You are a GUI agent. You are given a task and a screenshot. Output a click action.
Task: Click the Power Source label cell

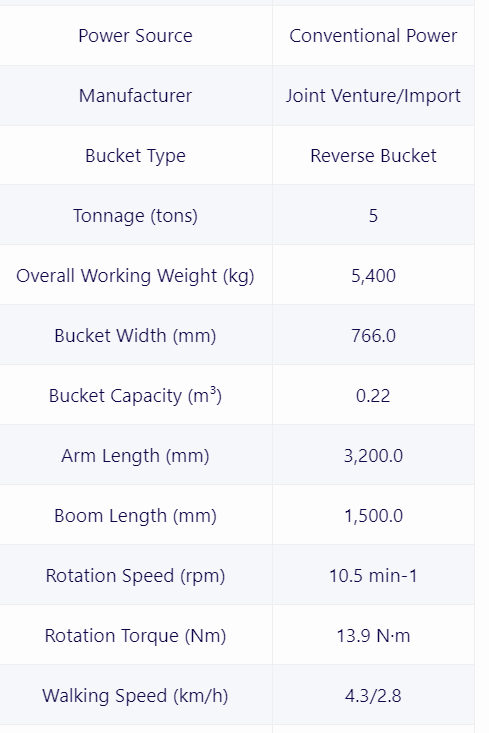(x=135, y=36)
